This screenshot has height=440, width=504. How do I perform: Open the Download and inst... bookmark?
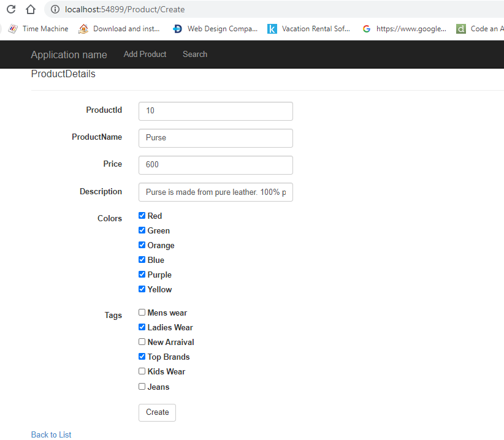pyautogui.click(x=119, y=29)
